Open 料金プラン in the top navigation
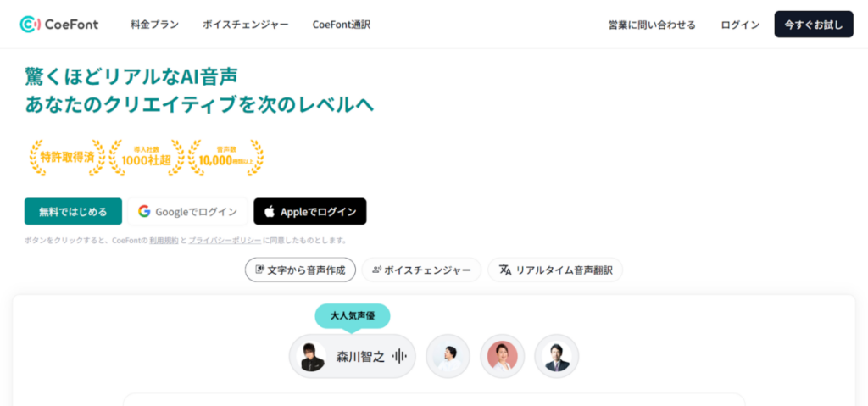 [x=154, y=25]
